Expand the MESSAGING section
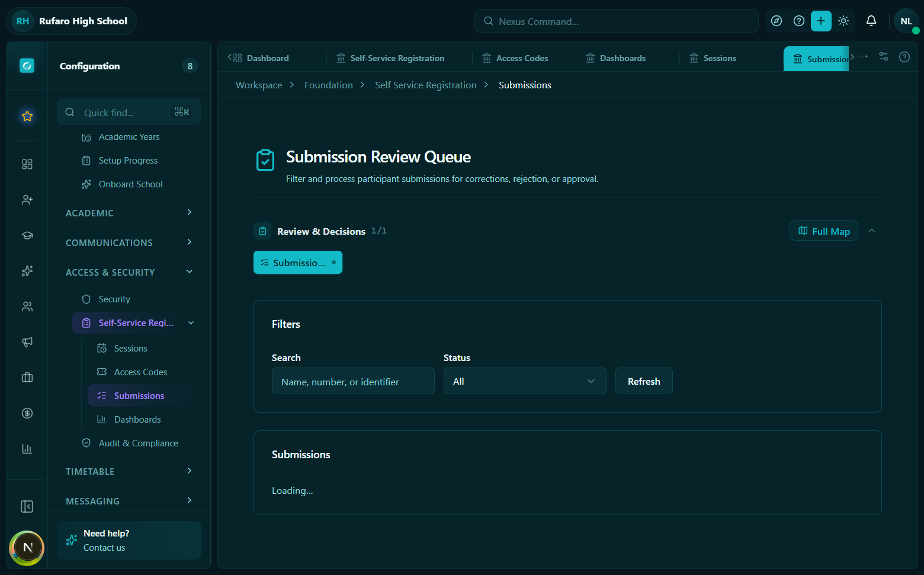This screenshot has height=575, width=924. (x=129, y=501)
